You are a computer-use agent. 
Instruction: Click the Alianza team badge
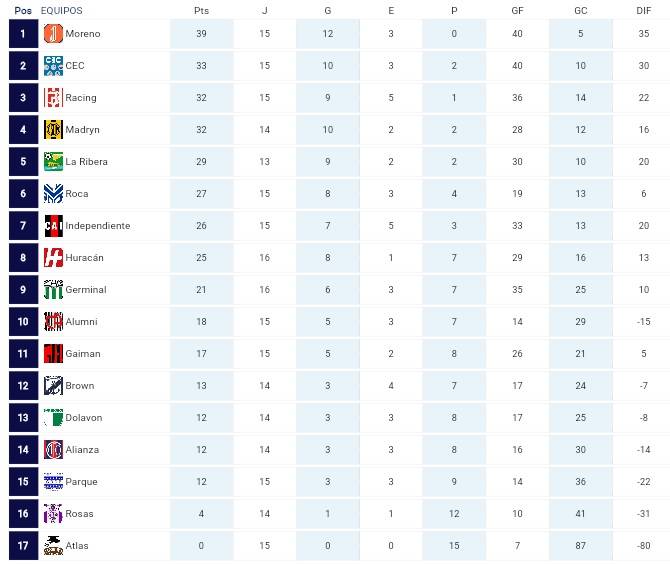(53, 450)
